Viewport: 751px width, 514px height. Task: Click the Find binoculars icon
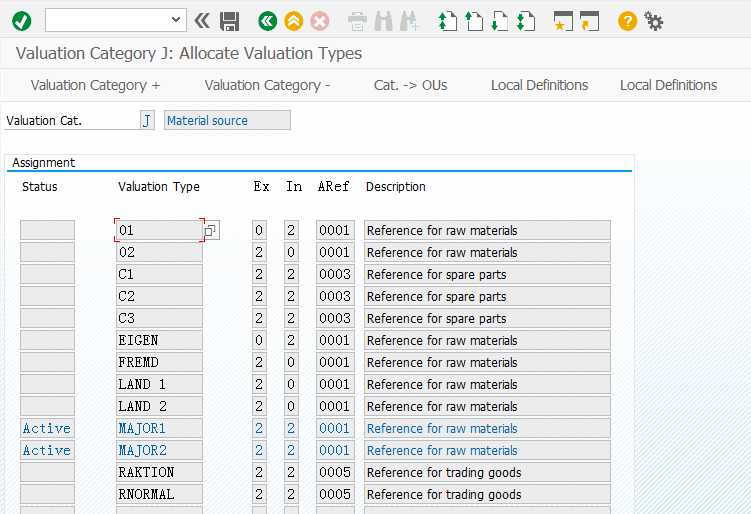click(383, 21)
